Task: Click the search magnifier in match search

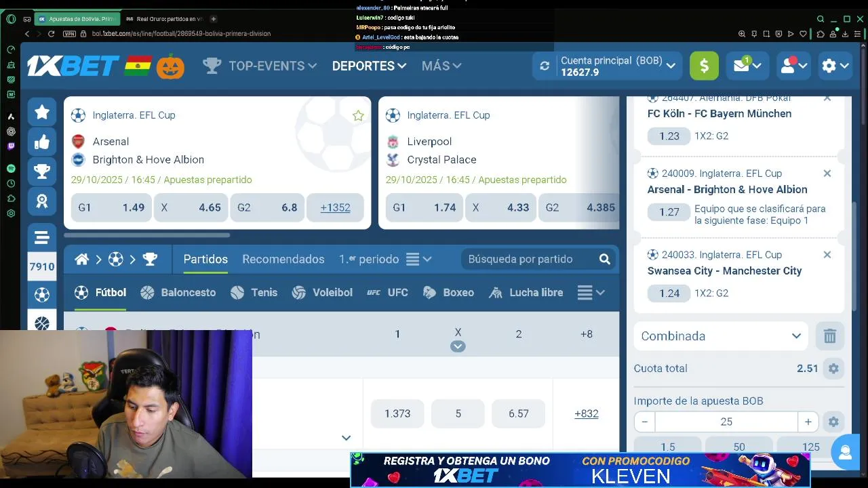Action: tap(605, 259)
